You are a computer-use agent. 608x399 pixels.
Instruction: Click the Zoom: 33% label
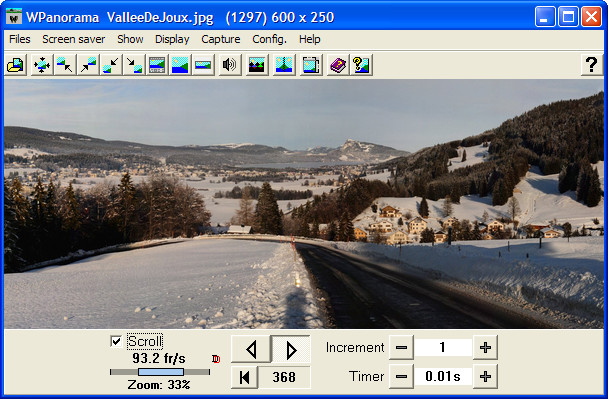tap(159, 385)
